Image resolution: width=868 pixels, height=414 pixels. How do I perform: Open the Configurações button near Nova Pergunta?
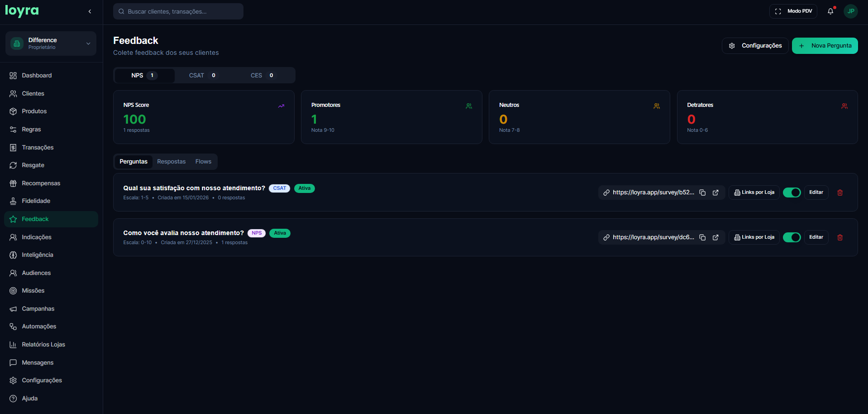click(x=755, y=46)
